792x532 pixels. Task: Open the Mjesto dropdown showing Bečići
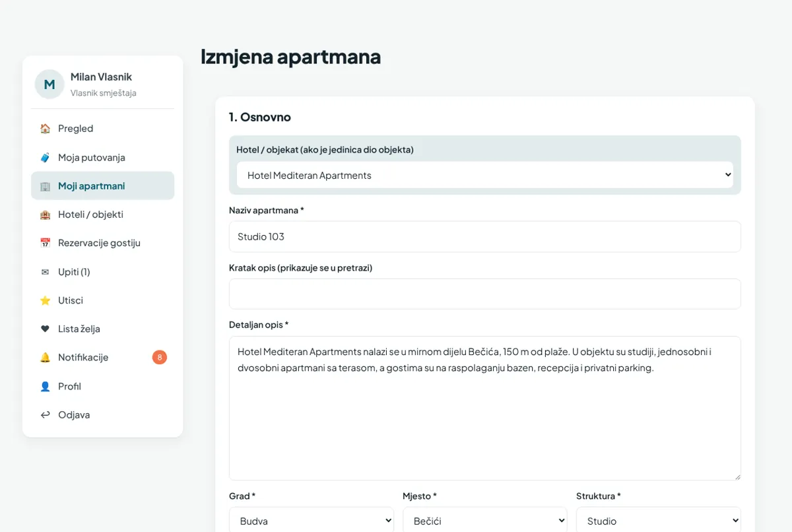[485, 521]
